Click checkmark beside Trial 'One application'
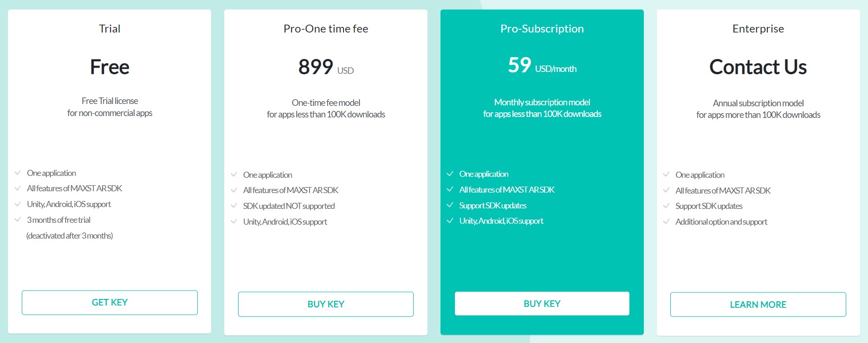 [18, 173]
